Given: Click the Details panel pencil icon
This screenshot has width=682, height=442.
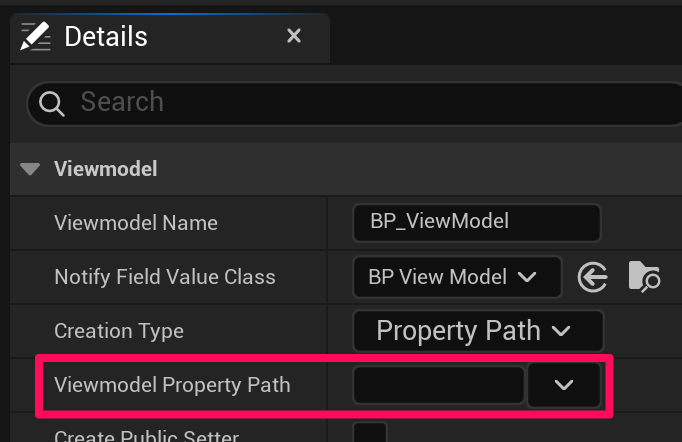Looking at the screenshot, I should tap(35, 37).
